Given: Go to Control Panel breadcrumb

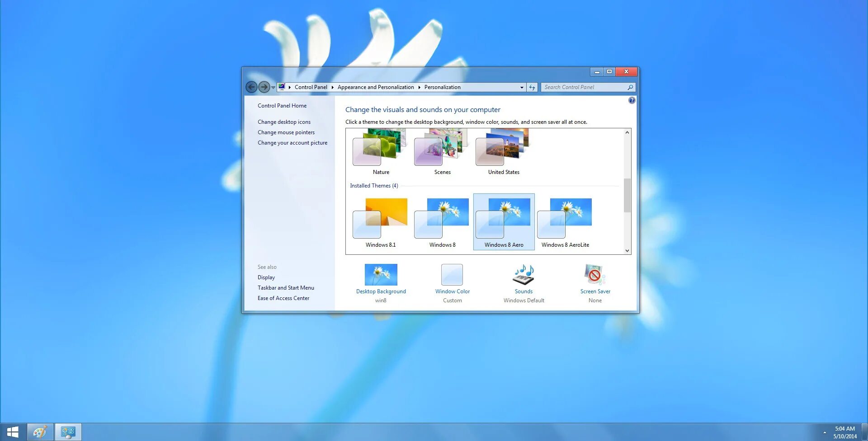Looking at the screenshot, I should click(x=311, y=87).
